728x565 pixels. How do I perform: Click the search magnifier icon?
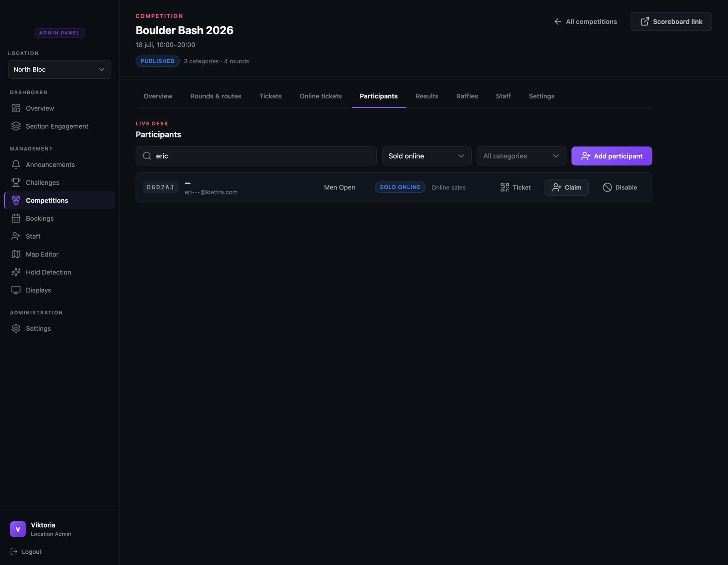coord(147,156)
